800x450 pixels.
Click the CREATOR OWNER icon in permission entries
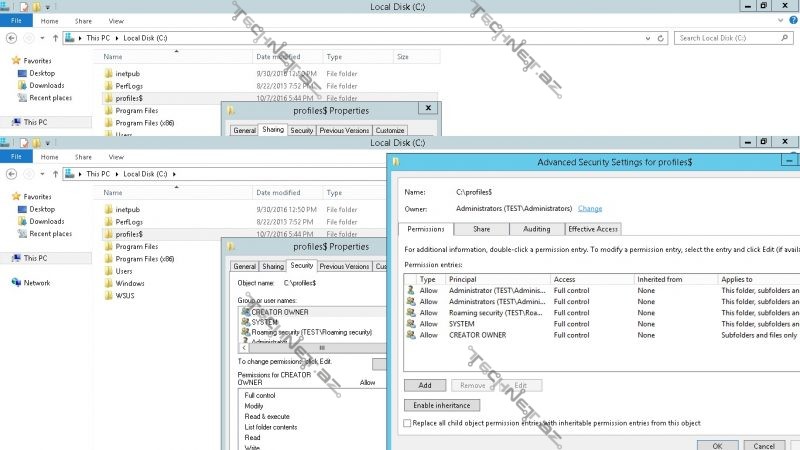click(410, 335)
